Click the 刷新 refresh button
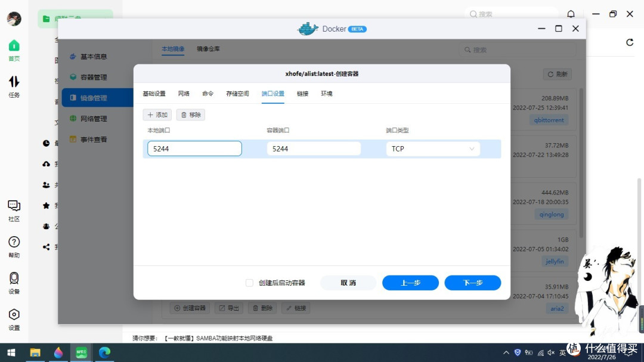Screen dimensions: 644x362 coord(557,74)
